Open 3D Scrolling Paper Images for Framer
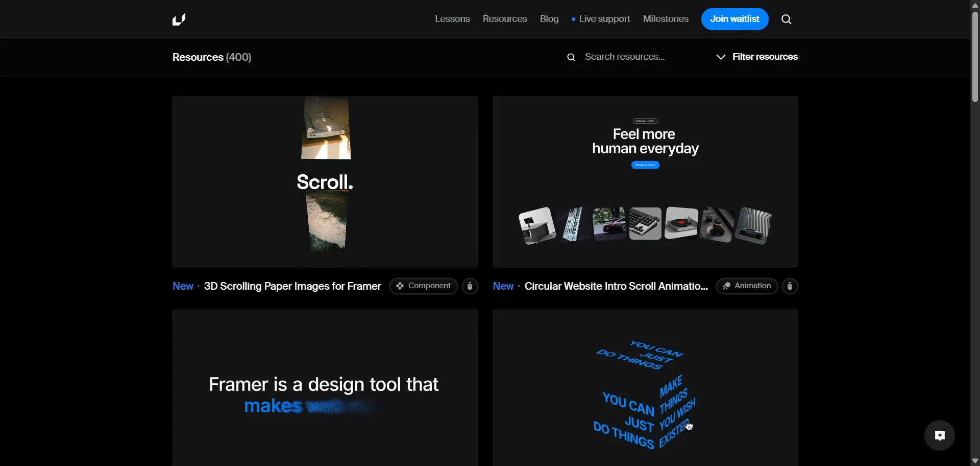Viewport: 980px width, 466px height. tap(292, 287)
